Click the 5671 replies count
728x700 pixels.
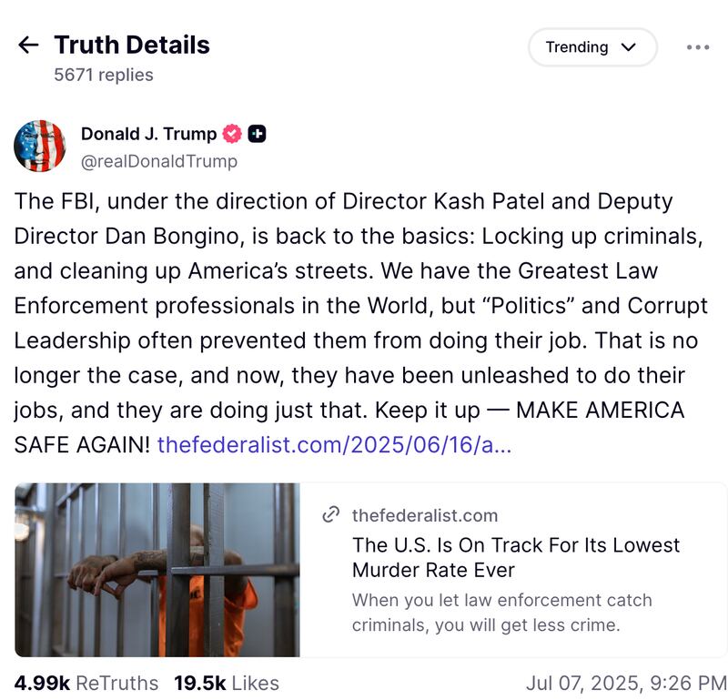(104, 75)
